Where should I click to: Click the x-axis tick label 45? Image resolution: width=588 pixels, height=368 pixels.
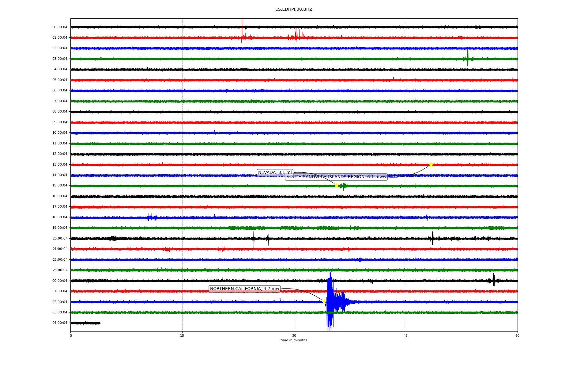click(x=406, y=335)
